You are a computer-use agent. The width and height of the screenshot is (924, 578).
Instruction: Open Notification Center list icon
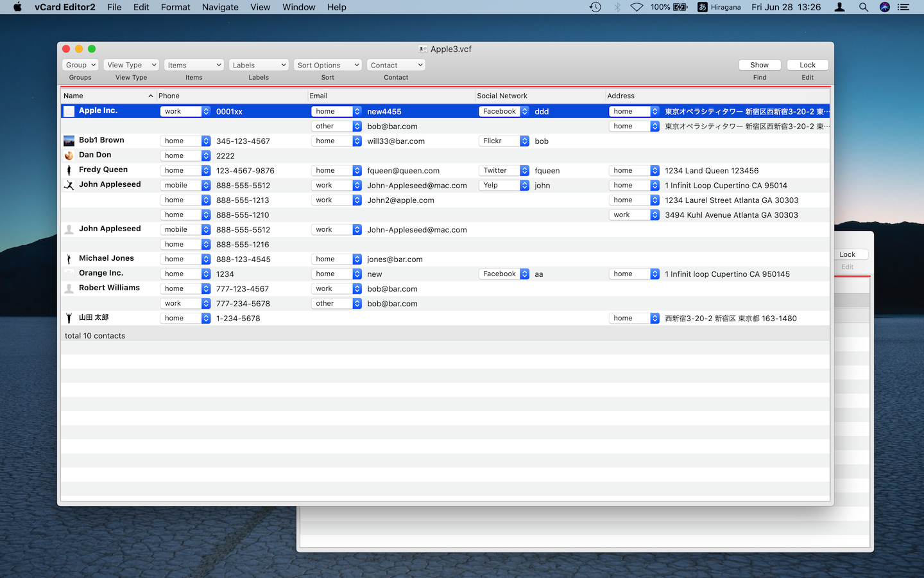pyautogui.click(x=903, y=7)
